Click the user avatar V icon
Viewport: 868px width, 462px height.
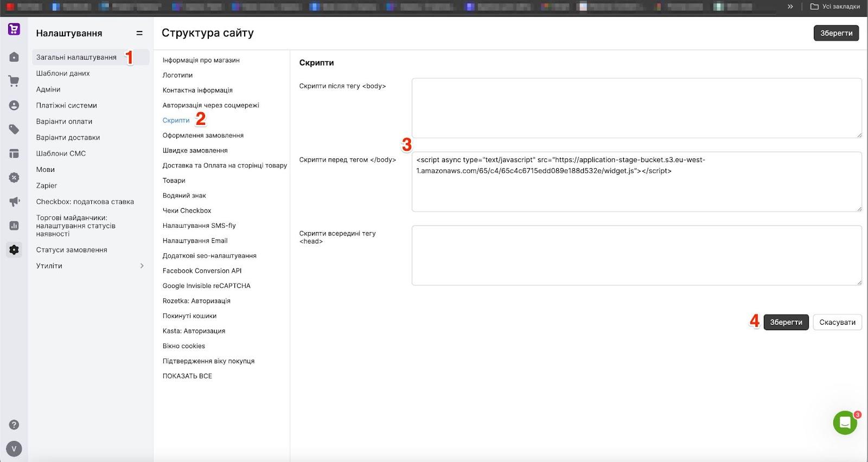14,448
